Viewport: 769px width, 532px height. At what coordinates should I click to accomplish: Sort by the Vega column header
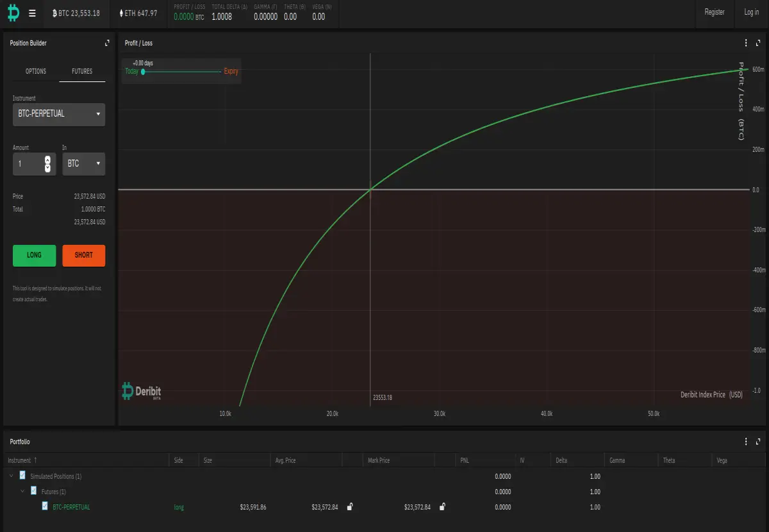pyautogui.click(x=739, y=460)
